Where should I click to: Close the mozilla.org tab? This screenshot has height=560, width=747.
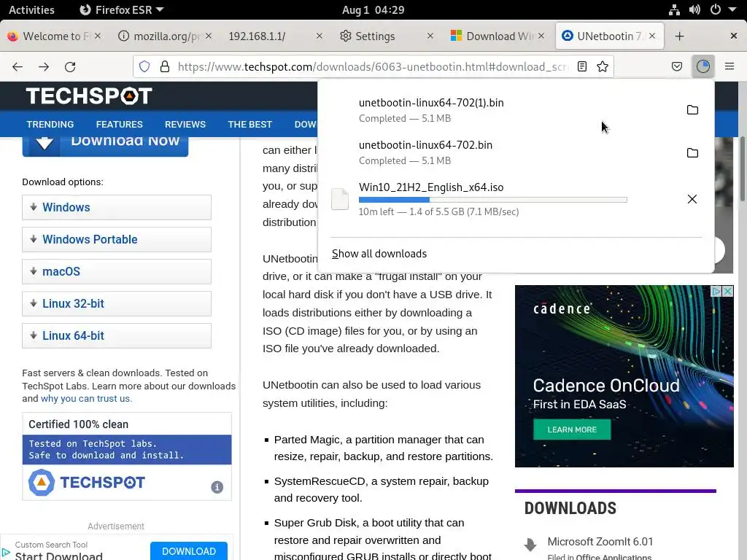[x=208, y=36]
